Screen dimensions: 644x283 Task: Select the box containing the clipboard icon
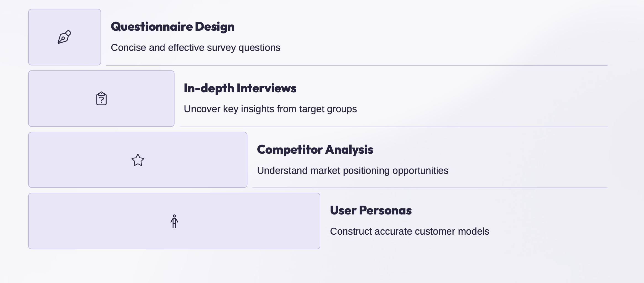click(101, 99)
